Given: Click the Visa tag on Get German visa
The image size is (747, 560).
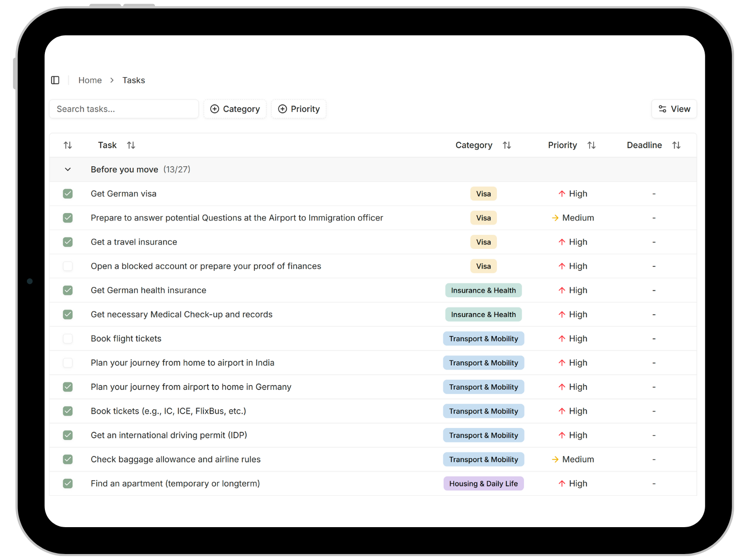Looking at the screenshot, I should click(x=484, y=194).
